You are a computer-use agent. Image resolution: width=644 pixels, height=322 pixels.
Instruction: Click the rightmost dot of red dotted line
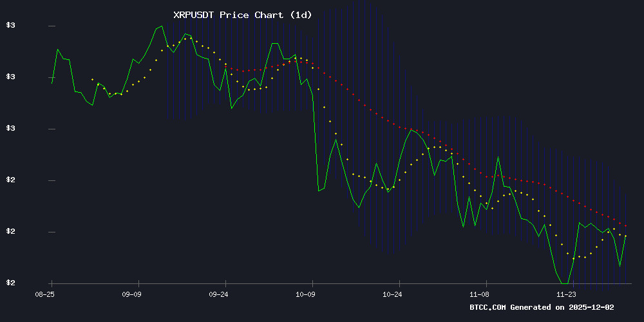click(625, 226)
